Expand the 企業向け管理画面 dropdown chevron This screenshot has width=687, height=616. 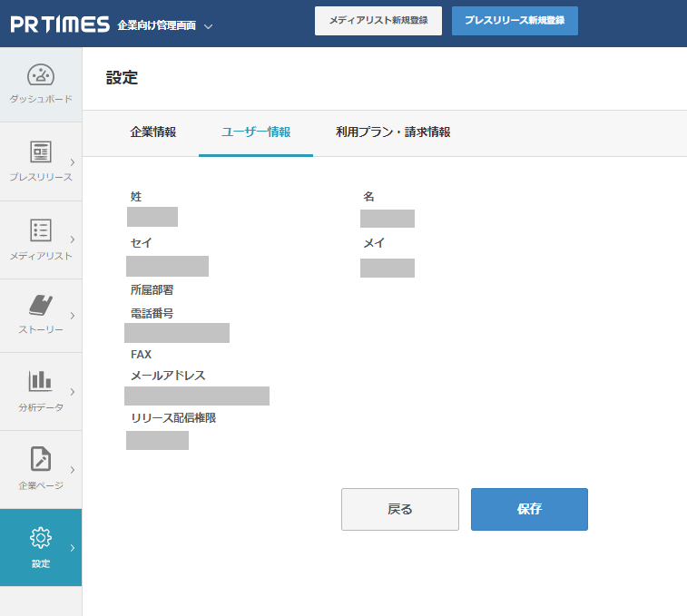coord(209,26)
